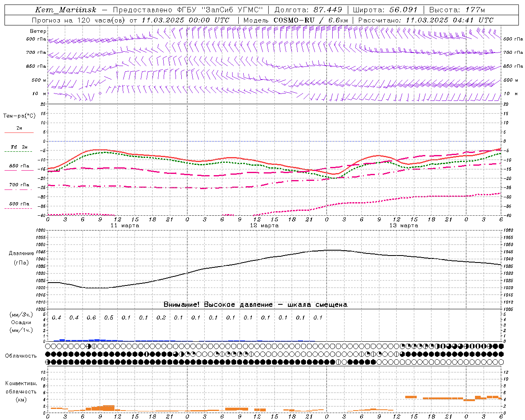The height and width of the screenshot is (420, 525).
Task: Select the ФГБУ "ЗапСиб УГМС" provider text
Action: (219, 10)
